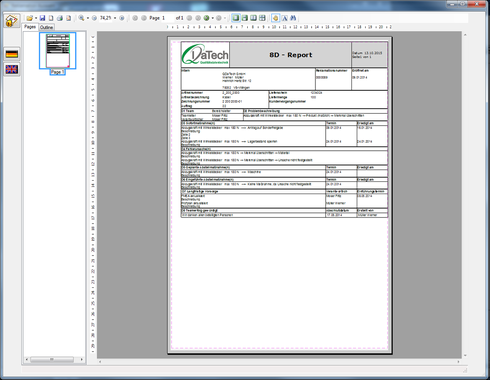This screenshot has height=380, width=490.
Task: Switch language with the German flag icon
Action: (12, 54)
